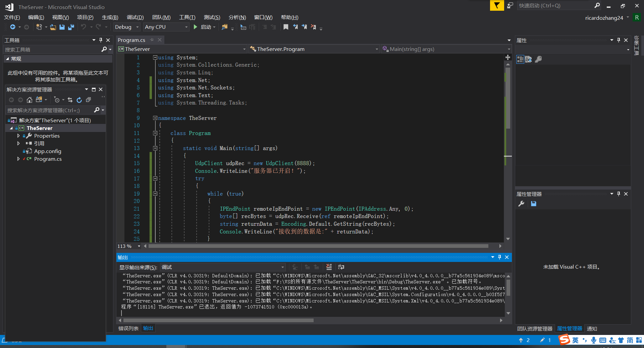Toggle word wrap in the Output panel
This screenshot has height=348, width=644.
point(341,267)
